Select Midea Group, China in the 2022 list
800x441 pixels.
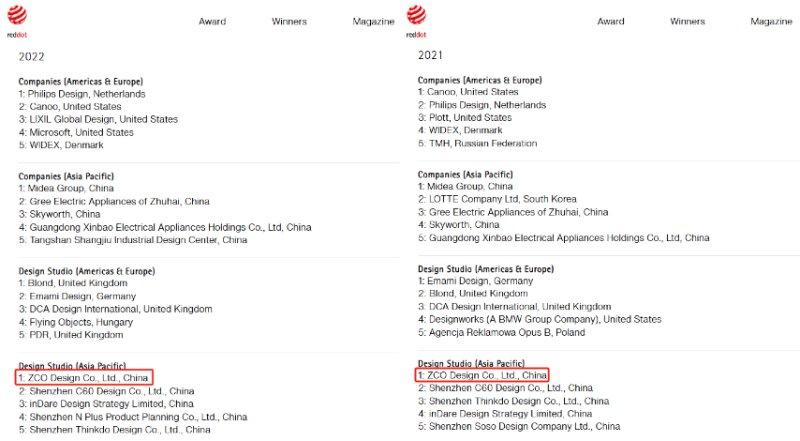pyautogui.click(x=66, y=188)
